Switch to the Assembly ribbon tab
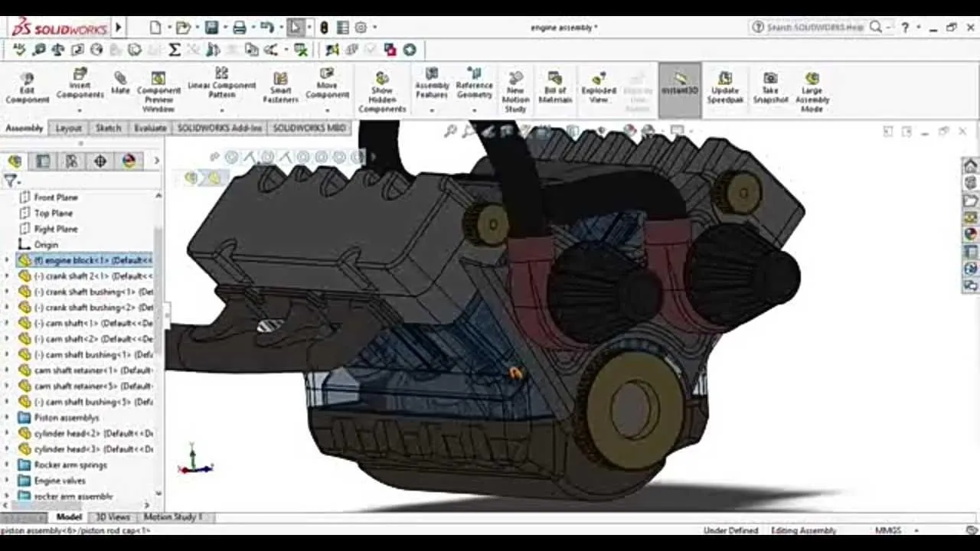The height and width of the screenshot is (551, 980). pyautogui.click(x=24, y=128)
